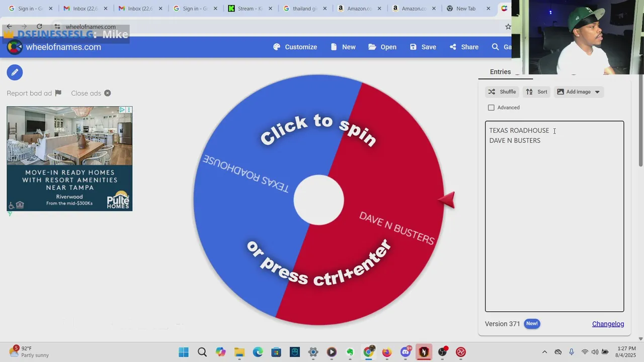
Task: Open Microsoft Store from taskbar
Action: tap(276, 352)
